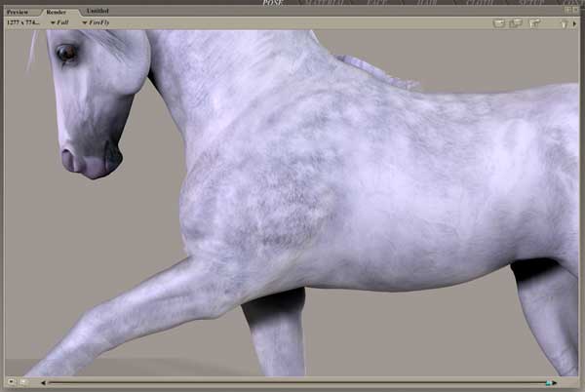This screenshot has width=585, height=392.
Task: Open the MATERIAL room tab
Action: pyautogui.click(x=324, y=3)
